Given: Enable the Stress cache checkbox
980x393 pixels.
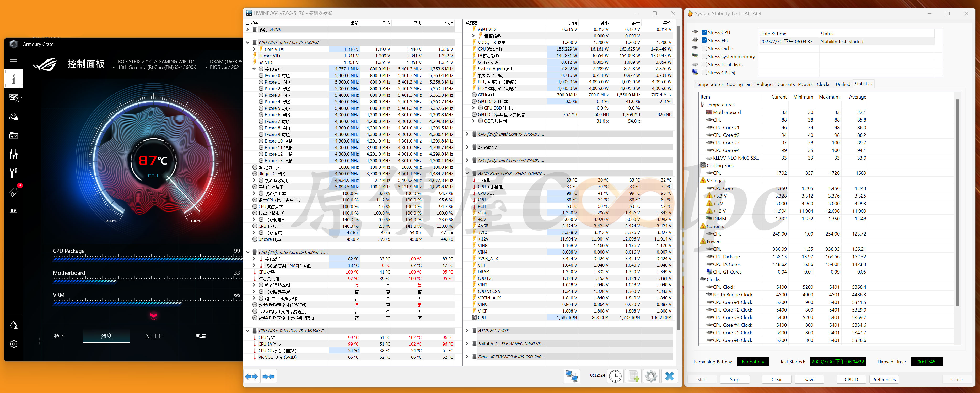Looking at the screenshot, I should 704,48.
